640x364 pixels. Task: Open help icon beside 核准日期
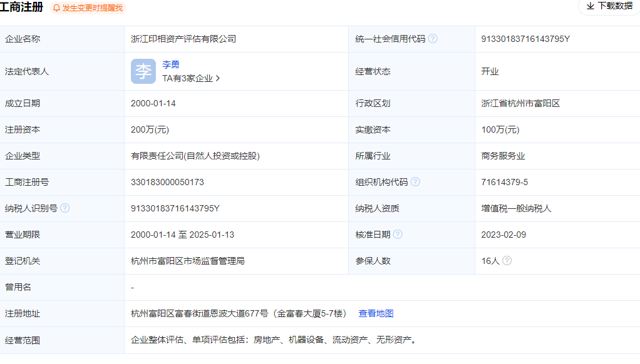[398, 235]
